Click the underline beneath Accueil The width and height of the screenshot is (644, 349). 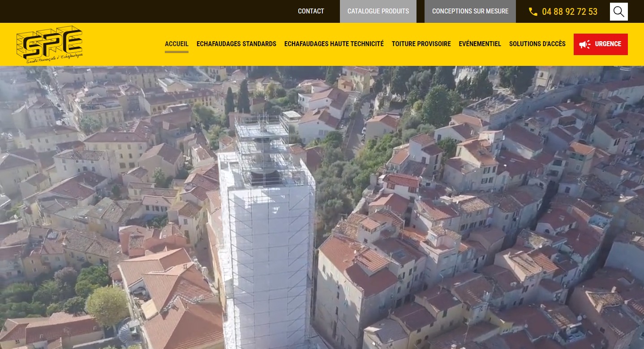(176, 52)
